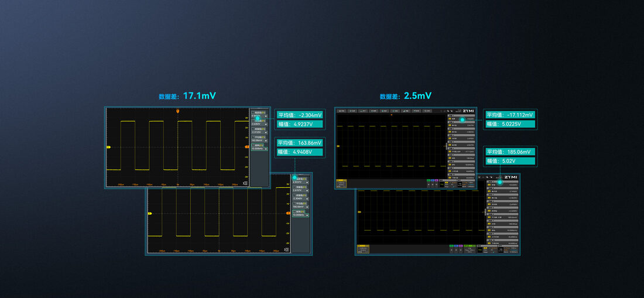Toggle the 166.66mV average checkbox in lower-left panel
Image resolution: width=644 pixels, height=298 pixels.
click(294, 203)
